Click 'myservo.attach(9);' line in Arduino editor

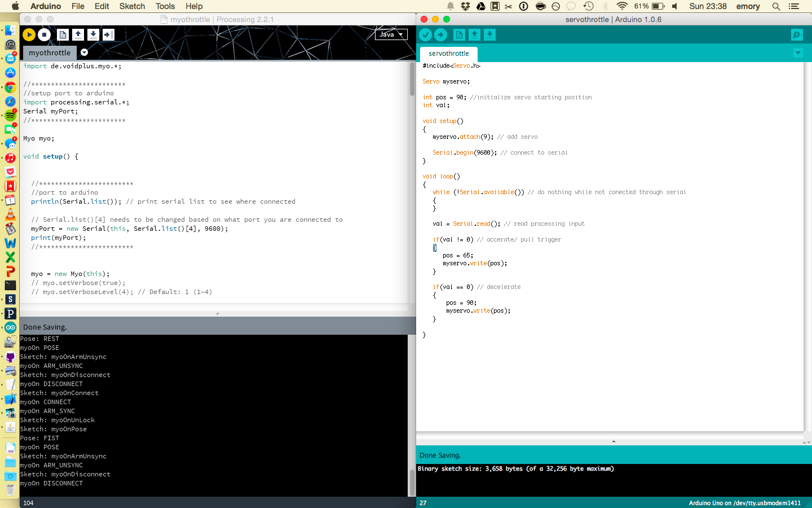pyautogui.click(x=462, y=137)
